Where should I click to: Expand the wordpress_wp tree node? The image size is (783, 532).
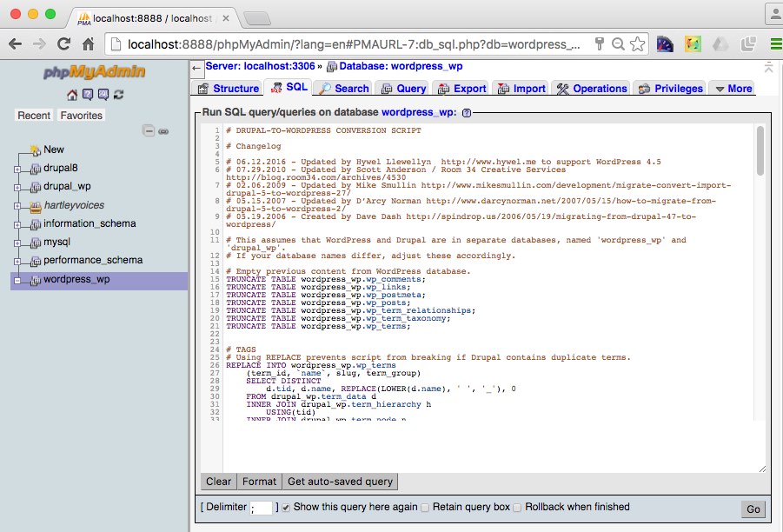click(17, 281)
